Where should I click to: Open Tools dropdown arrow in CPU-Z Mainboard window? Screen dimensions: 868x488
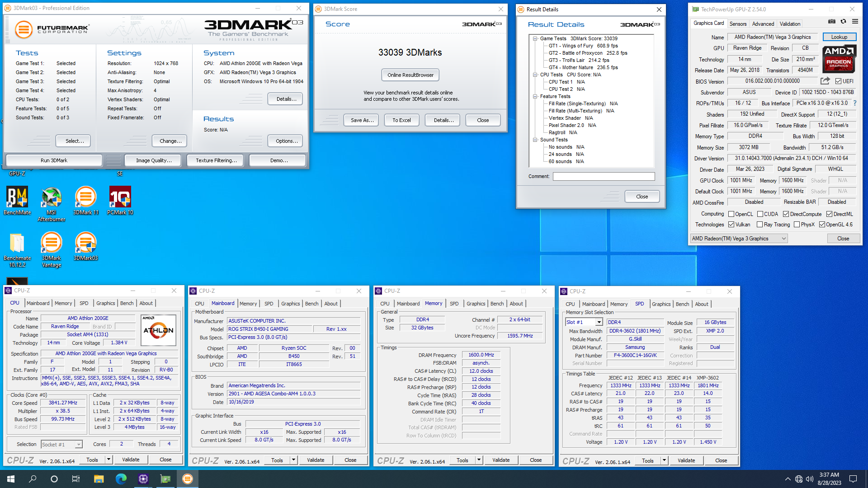[x=293, y=460]
